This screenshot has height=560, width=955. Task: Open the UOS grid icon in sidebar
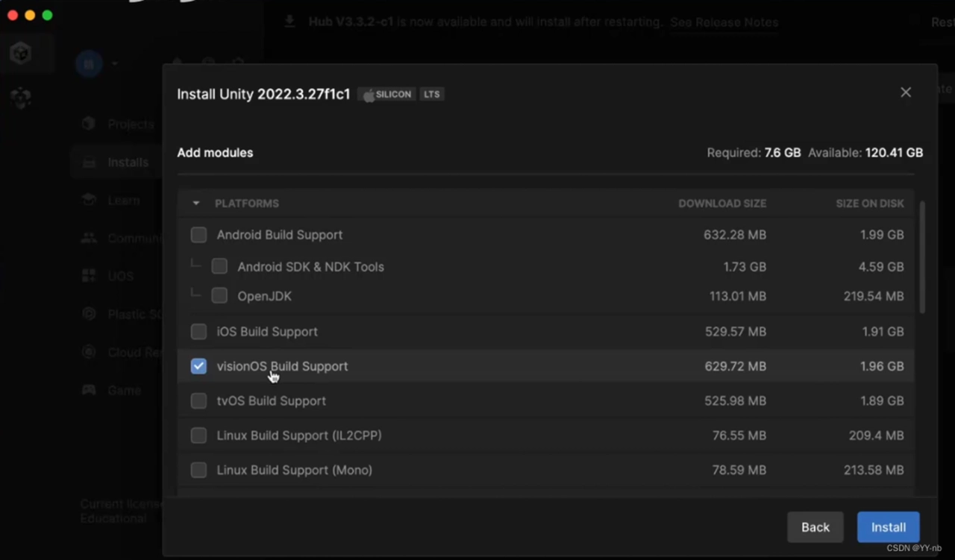click(89, 276)
